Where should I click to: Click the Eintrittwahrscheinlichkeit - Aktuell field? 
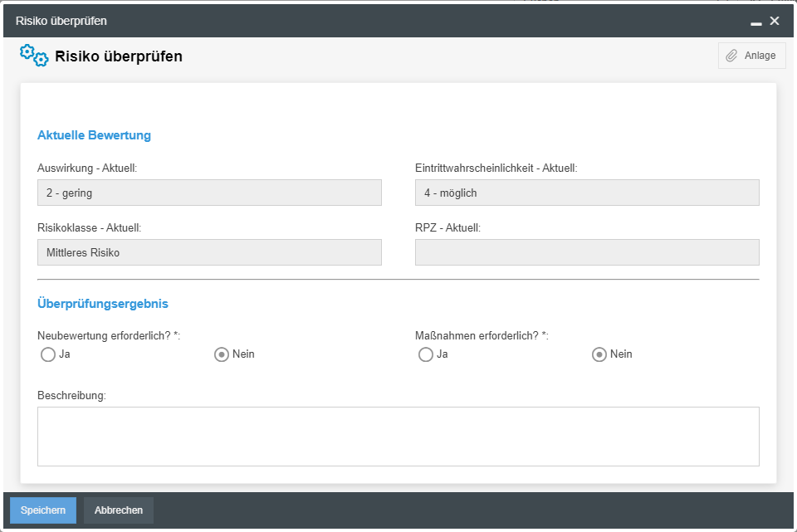[x=587, y=193]
